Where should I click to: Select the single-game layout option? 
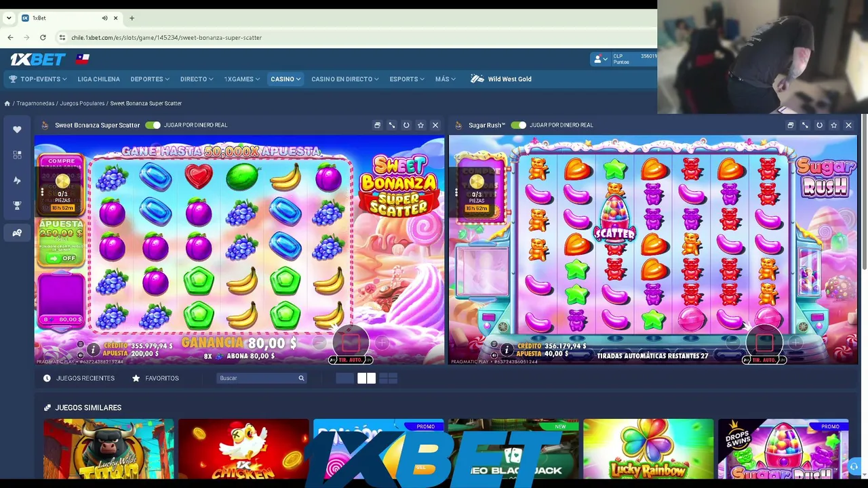tap(344, 378)
